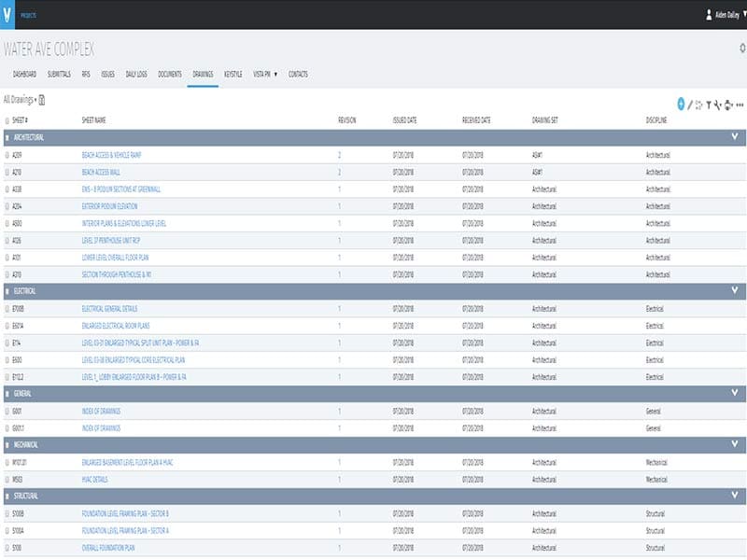Click the settings gear near project title
The width and height of the screenshot is (747, 560).
(742, 48)
